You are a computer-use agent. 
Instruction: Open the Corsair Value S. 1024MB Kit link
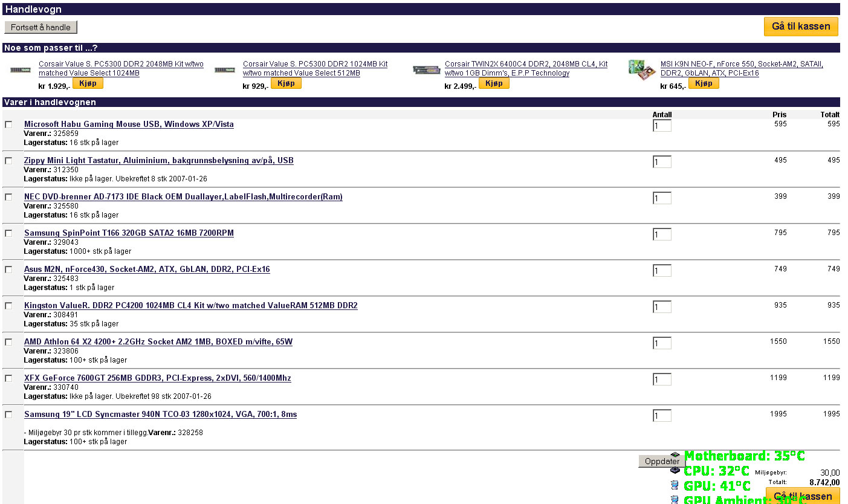[315, 68]
